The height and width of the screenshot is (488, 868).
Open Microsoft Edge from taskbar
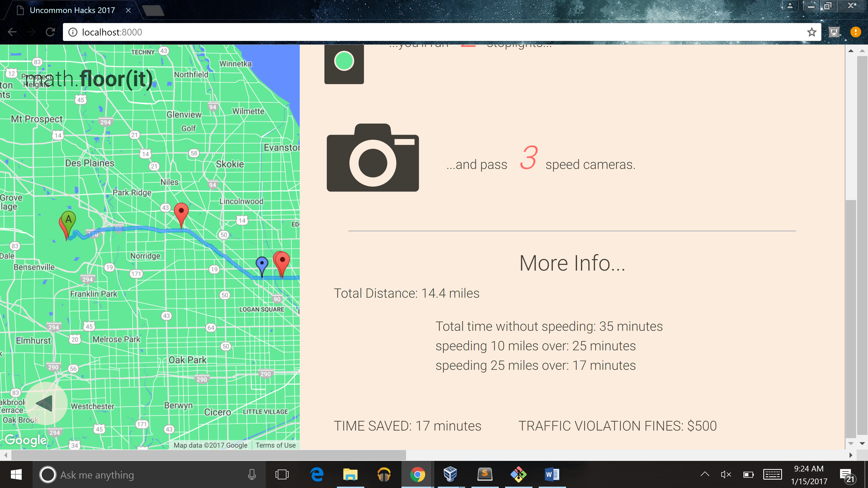(317, 474)
